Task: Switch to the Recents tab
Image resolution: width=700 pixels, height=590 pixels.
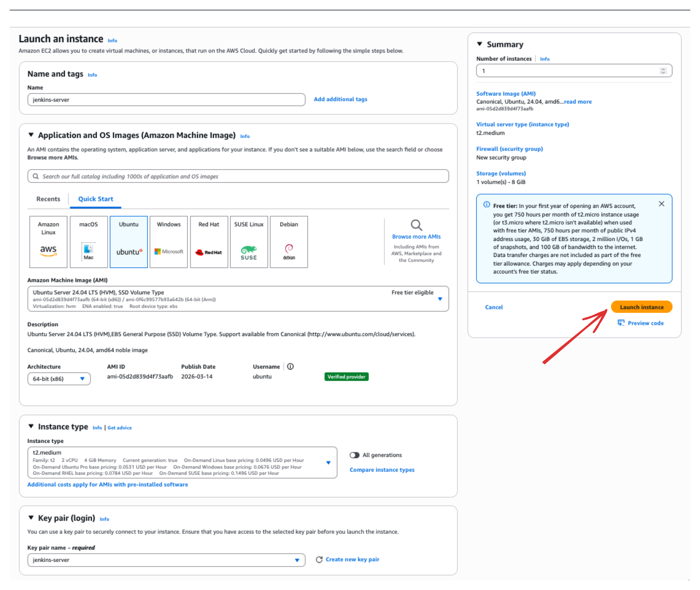Action: tap(48, 199)
